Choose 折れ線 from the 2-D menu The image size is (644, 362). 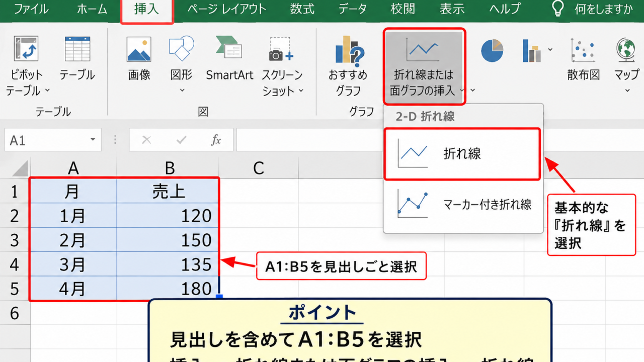[x=462, y=154]
